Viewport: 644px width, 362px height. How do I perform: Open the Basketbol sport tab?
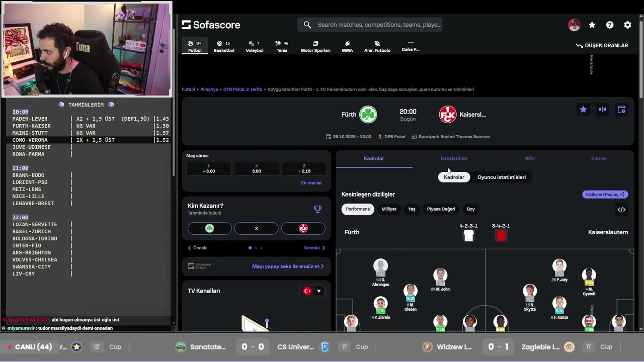[x=224, y=46]
